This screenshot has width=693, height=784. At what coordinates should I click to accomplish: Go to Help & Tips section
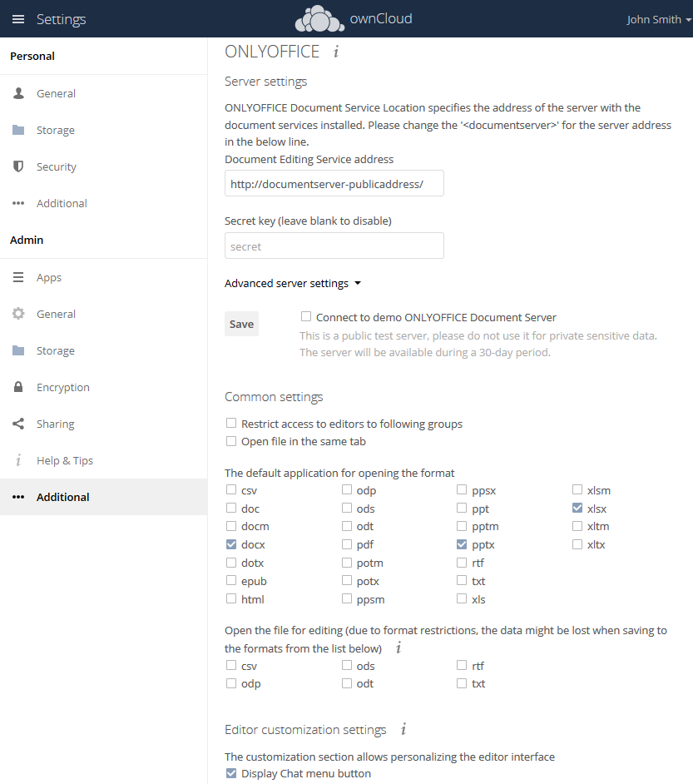pos(65,460)
